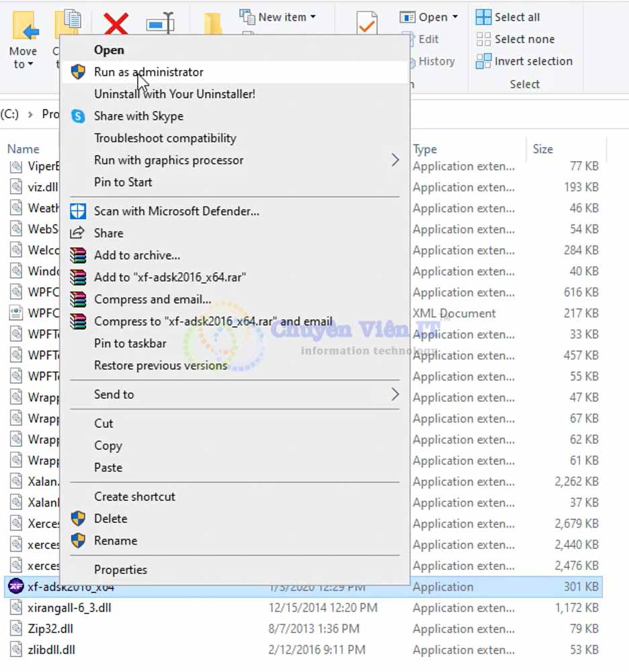Sort files by the Size column header

pos(543,149)
